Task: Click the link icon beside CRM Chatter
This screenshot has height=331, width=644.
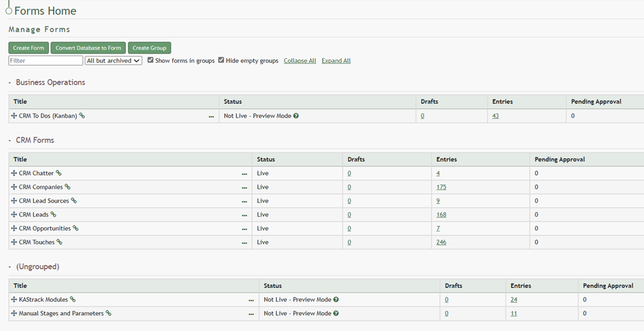Action: 59,173
